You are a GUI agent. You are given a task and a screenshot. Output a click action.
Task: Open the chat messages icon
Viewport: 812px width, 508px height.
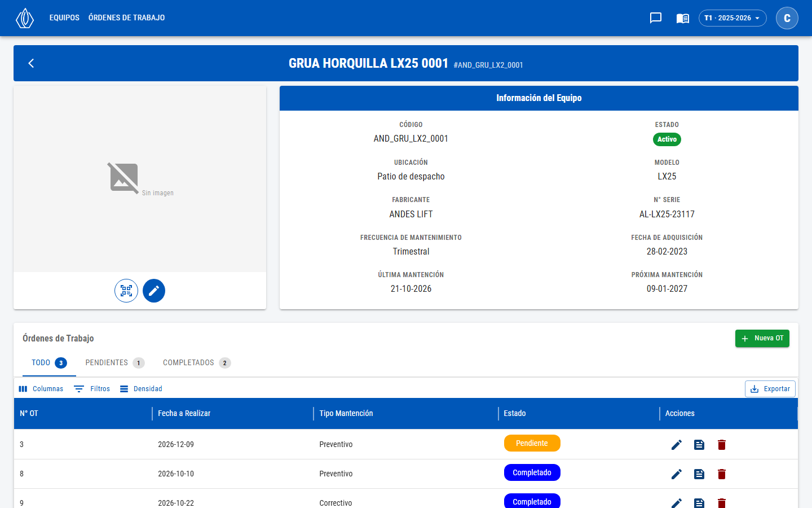click(x=656, y=18)
